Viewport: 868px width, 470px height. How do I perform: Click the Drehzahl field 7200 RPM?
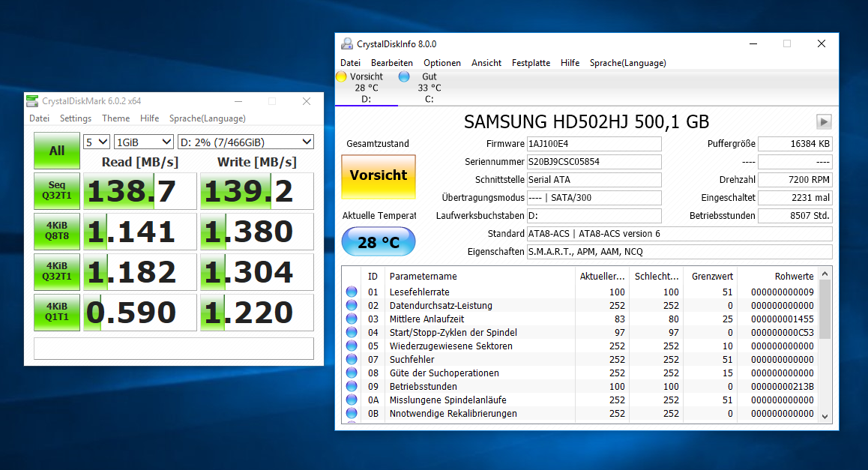(795, 180)
